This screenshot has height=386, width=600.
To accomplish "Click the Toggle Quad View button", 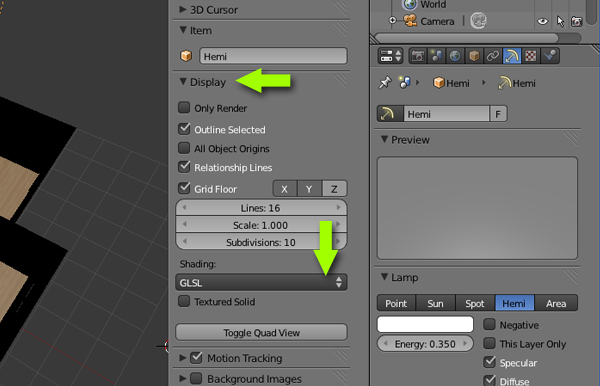I will 261,332.
